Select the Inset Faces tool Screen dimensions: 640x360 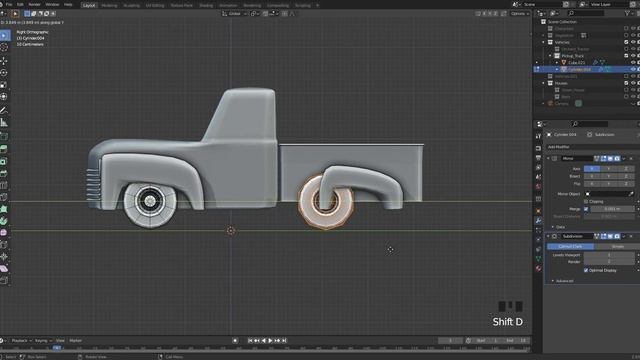4,161
